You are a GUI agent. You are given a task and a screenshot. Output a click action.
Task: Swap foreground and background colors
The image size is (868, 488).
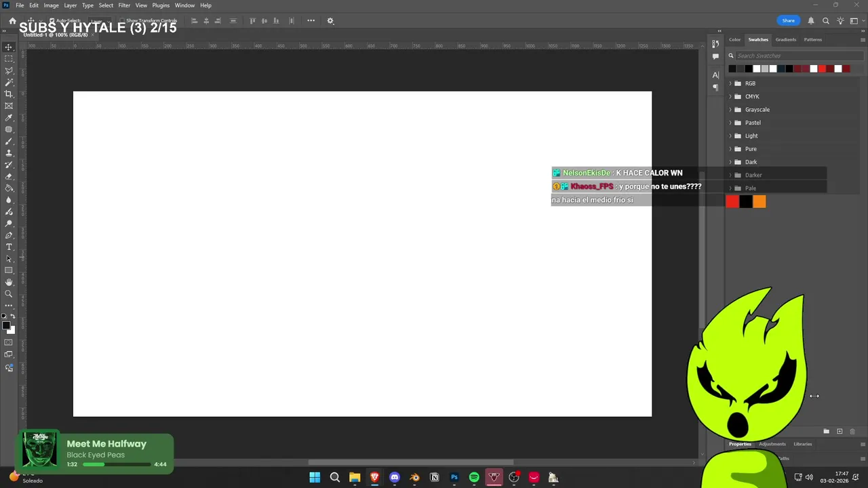point(13,317)
